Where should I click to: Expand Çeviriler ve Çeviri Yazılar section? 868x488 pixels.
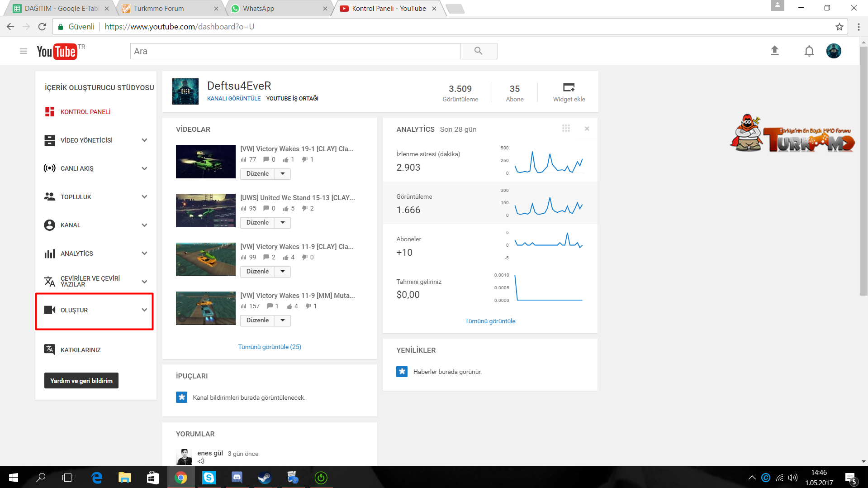[144, 282]
